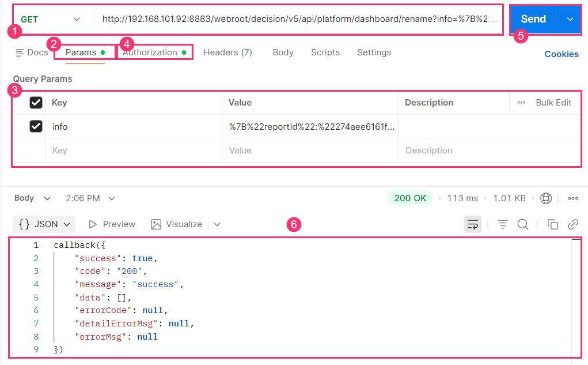Switch to the Params tab
The image size is (588, 365).
pos(85,52)
